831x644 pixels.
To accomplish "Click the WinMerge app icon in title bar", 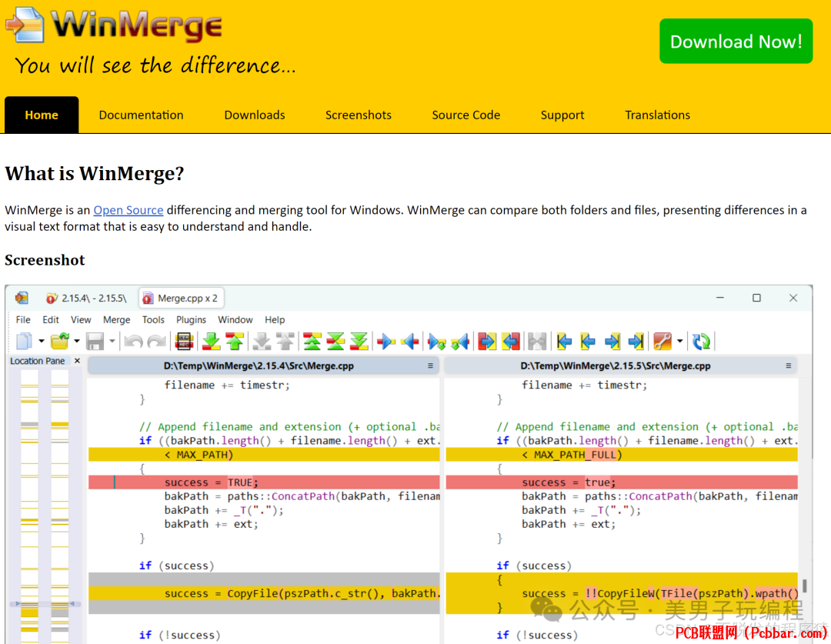I will (x=22, y=298).
